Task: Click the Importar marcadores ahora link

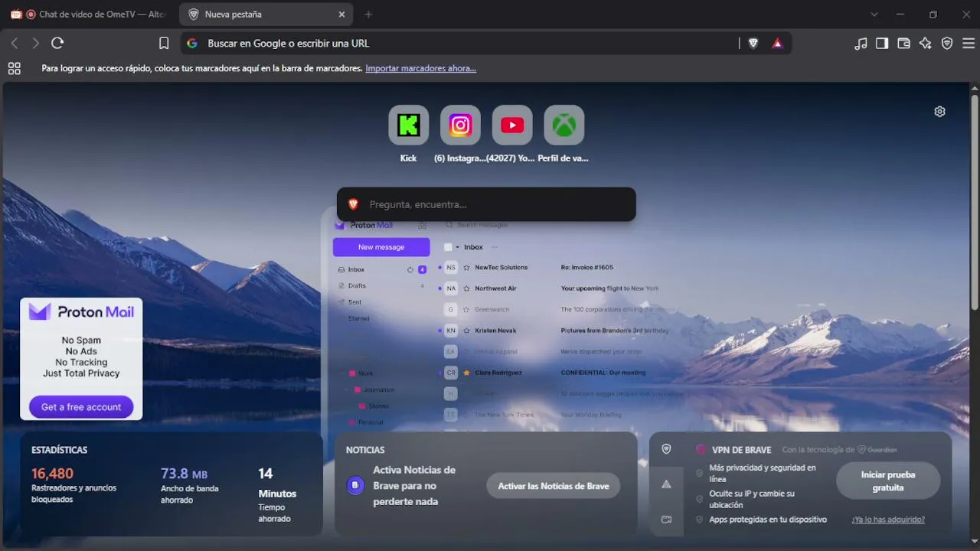Action: (x=421, y=68)
